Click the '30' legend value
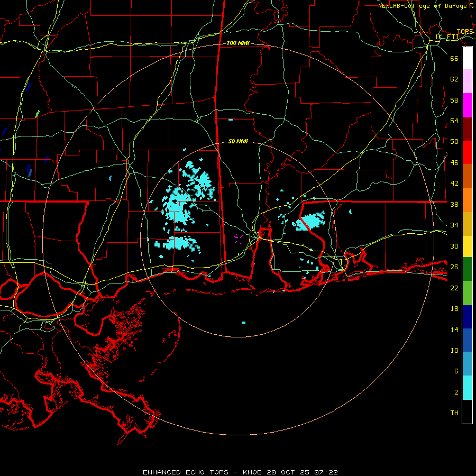This screenshot has width=476, height=476. click(x=454, y=246)
